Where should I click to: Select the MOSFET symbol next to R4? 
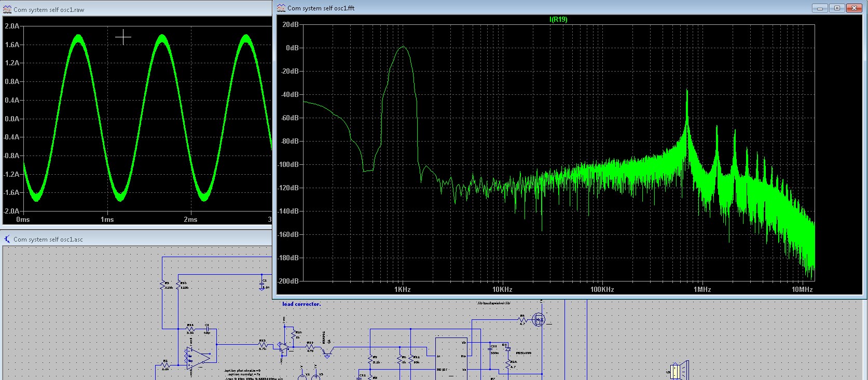(x=539, y=319)
